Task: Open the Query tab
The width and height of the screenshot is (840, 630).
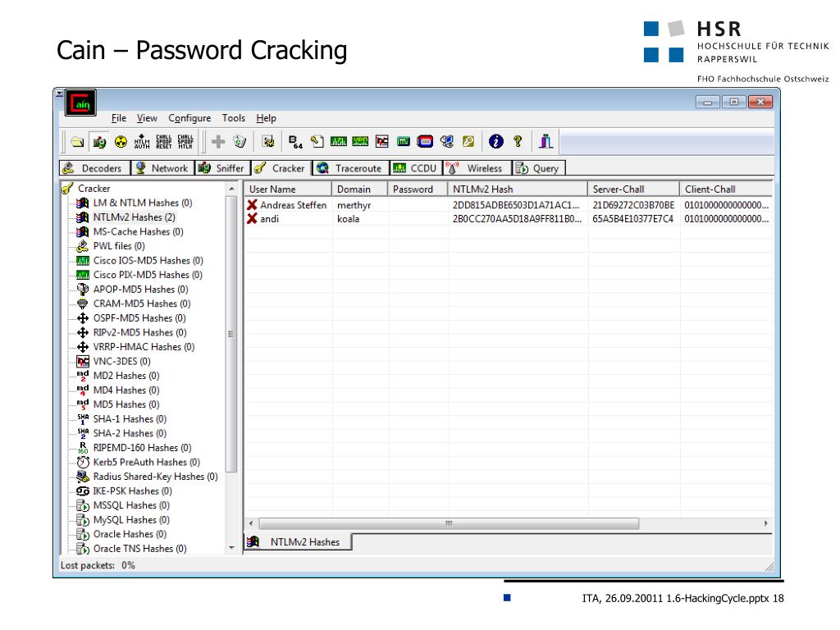Action: (538, 168)
